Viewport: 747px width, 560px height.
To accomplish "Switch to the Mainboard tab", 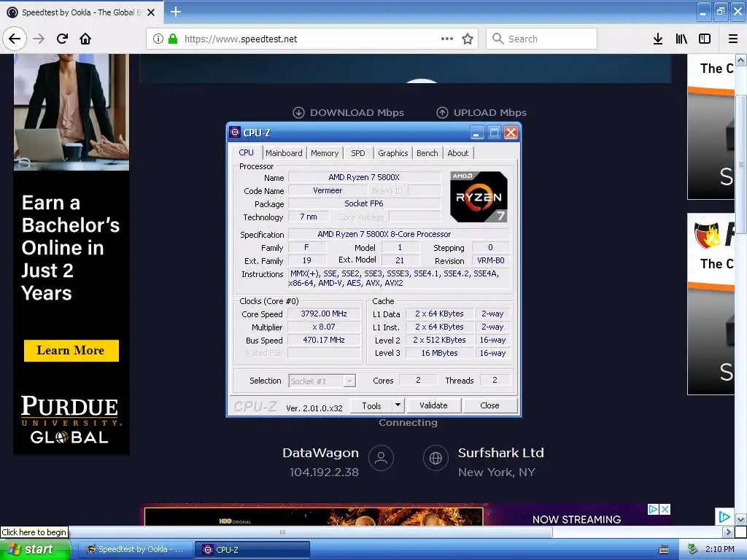I will tap(284, 153).
